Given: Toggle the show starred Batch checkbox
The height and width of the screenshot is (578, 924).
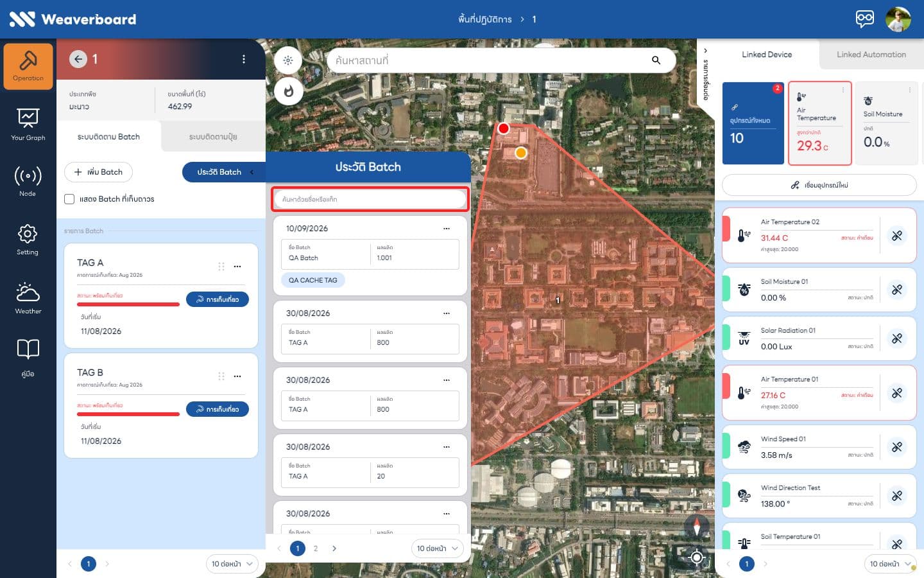Looking at the screenshot, I should coord(69,199).
